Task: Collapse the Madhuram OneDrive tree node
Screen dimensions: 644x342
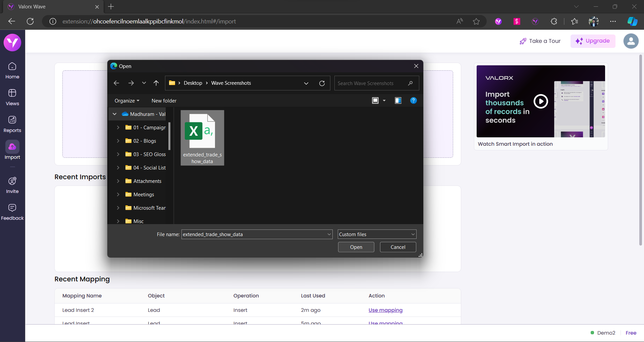Action: tap(115, 114)
